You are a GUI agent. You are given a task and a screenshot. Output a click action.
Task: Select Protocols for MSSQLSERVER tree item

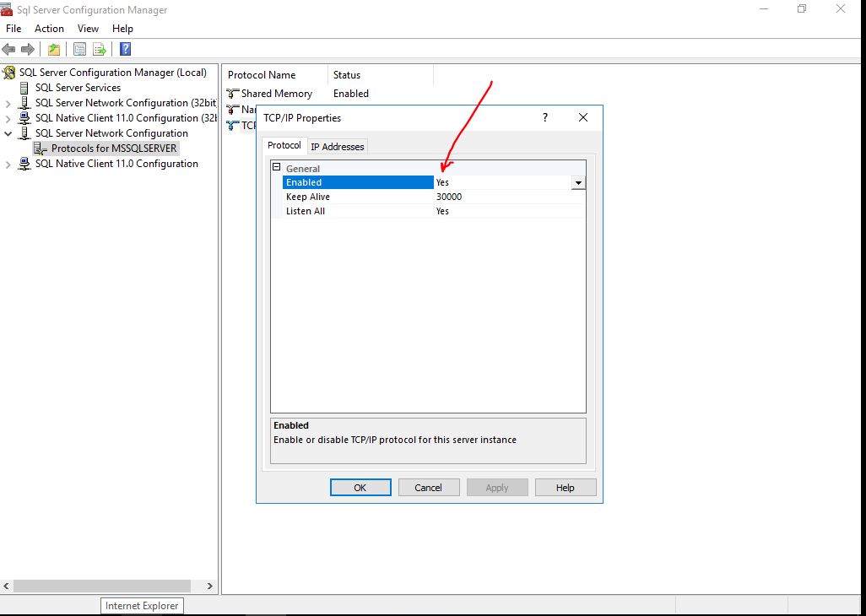(114, 149)
